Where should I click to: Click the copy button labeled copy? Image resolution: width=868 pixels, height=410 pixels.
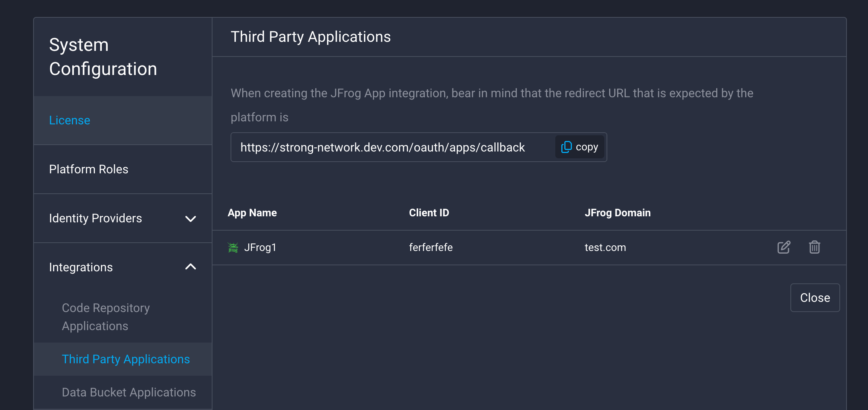579,147
